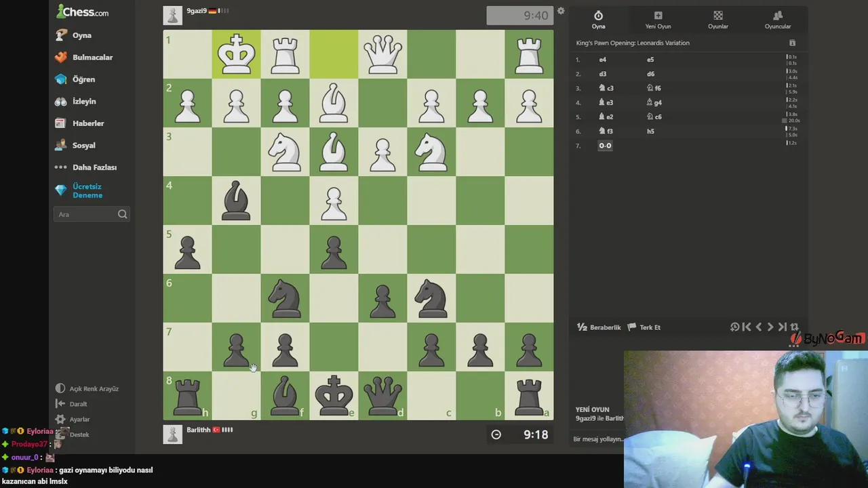Image resolution: width=868 pixels, height=488 pixels.
Task: Jump to the last move
Action: (783, 327)
